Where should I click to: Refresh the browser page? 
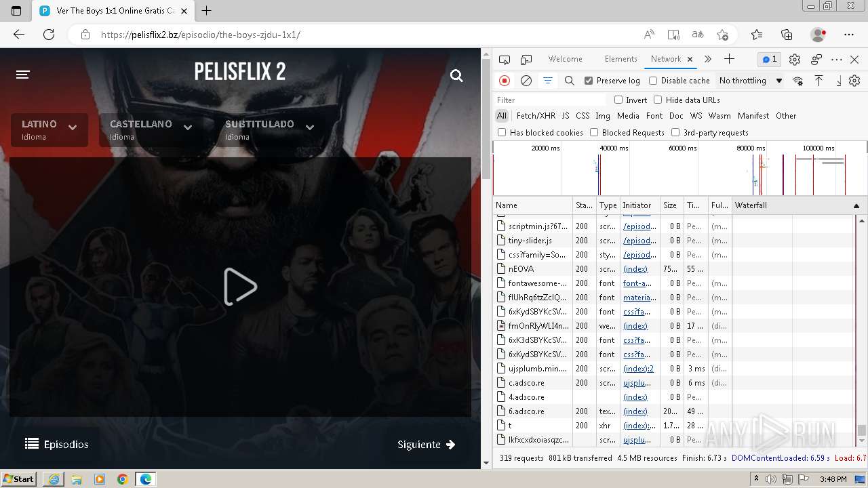coord(49,35)
